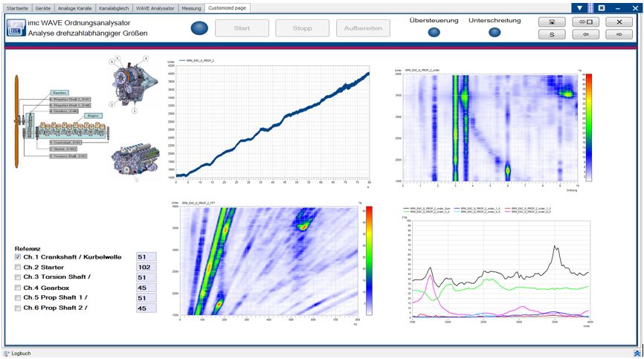Click the order spectrum color scale bar
This screenshot has width=644, height=359.
[587, 126]
